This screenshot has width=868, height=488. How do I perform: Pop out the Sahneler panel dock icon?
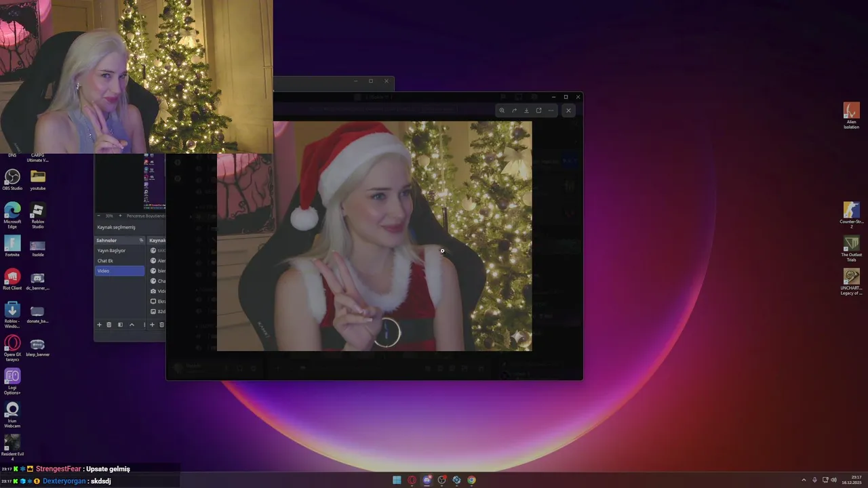pyautogui.click(x=141, y=241)
